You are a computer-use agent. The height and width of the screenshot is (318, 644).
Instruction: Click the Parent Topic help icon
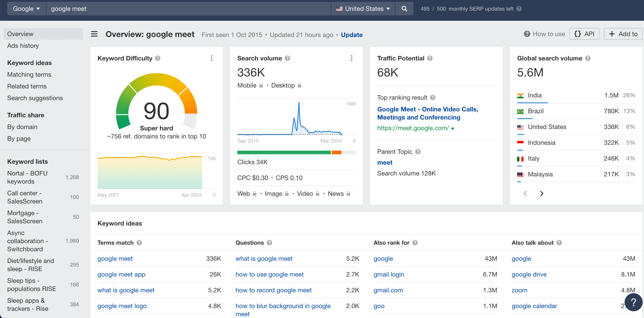coord(418,152)
